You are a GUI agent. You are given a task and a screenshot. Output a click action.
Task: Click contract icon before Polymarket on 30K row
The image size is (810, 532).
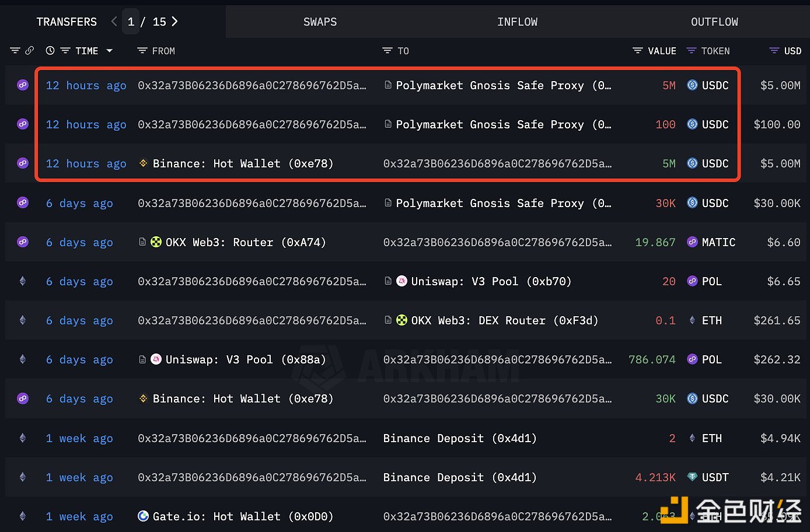(388, 203)
